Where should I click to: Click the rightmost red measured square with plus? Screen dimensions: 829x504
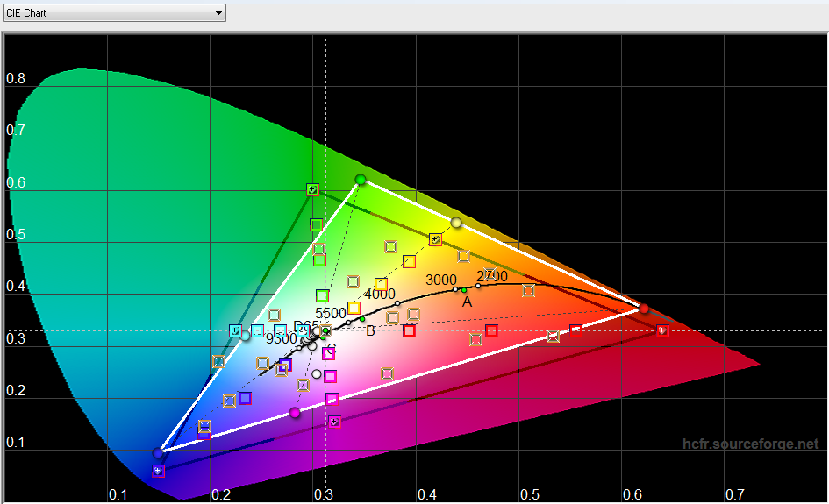[x=662, y=330]
